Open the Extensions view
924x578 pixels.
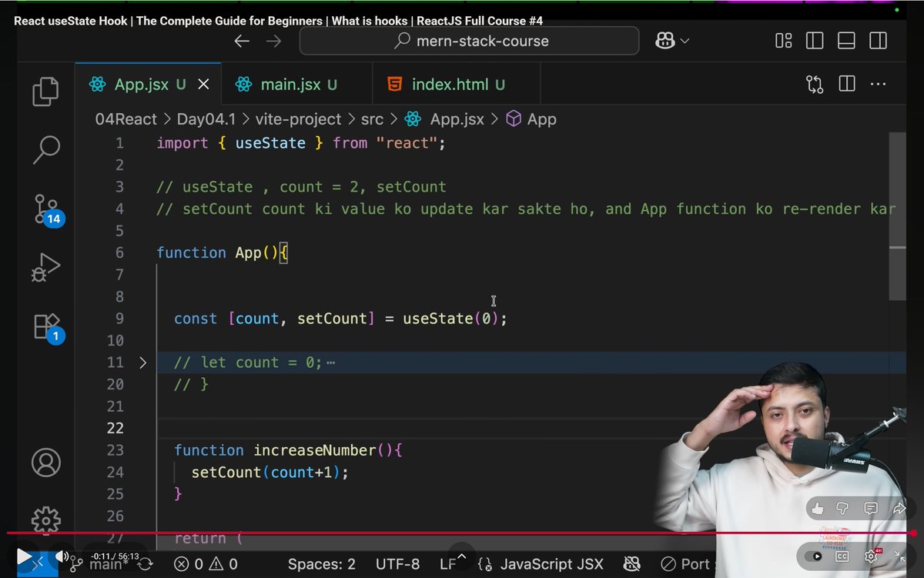(45, 326)
